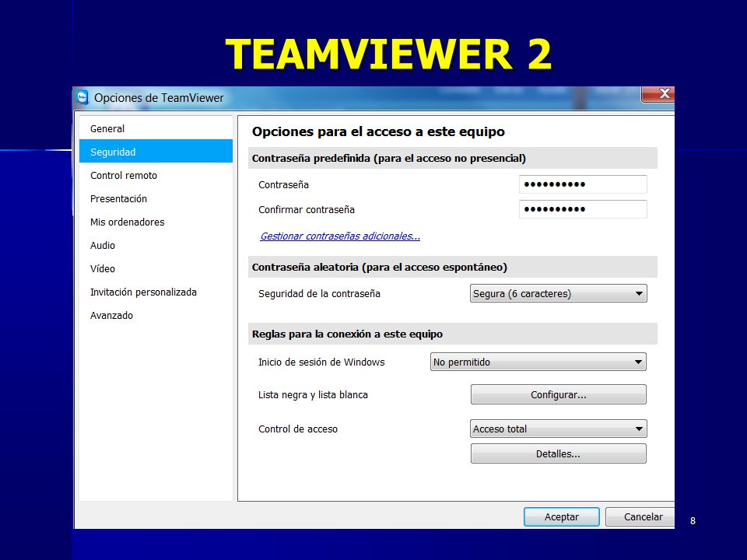Select the Seguridad section
The image size is (747, 560).
[156, 152]
